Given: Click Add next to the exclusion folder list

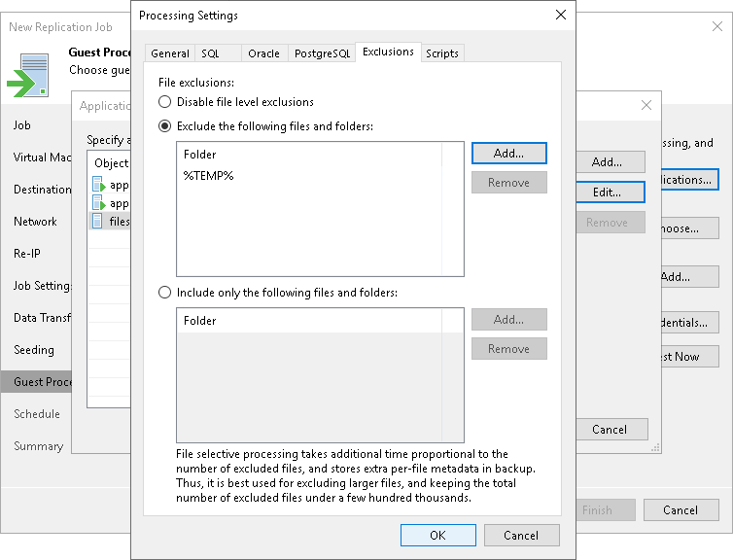Looking at the screenshot, I should [x=509, y=154].
